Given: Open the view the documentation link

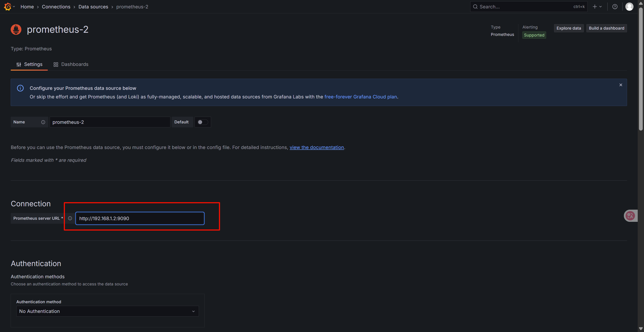Looking at the screenshot, I should point(317,147).
